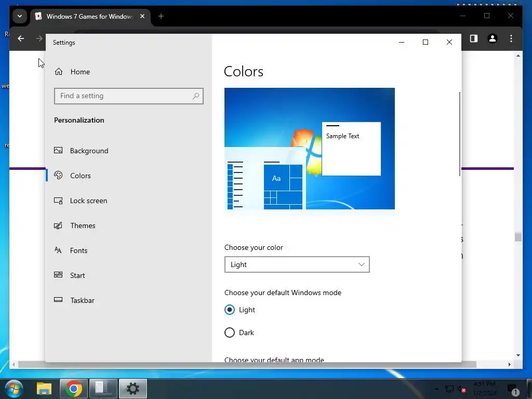
Task: Toggle Chrome's side panel icon
Action: tap(474, 38)
